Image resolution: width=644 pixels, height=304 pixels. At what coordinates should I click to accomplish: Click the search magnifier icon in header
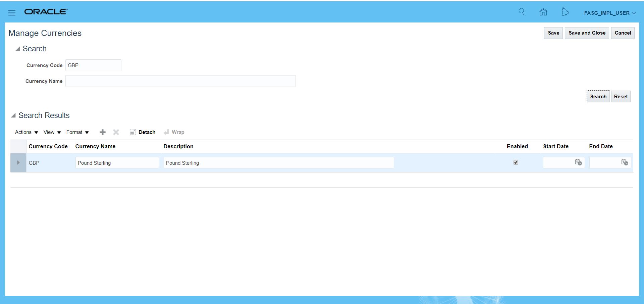point(522,12)
